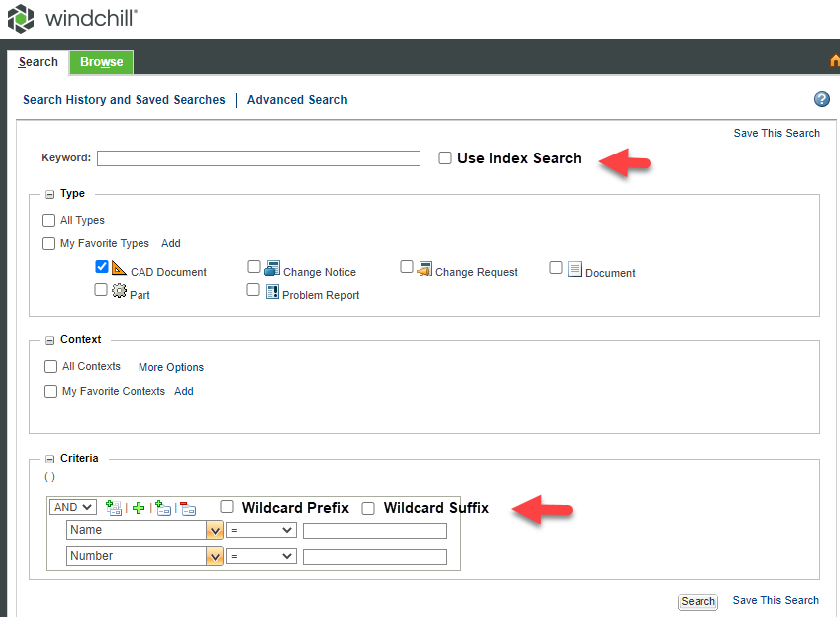The image size is (840, 617).
Task: Select the Search tab
Action: 38,62
